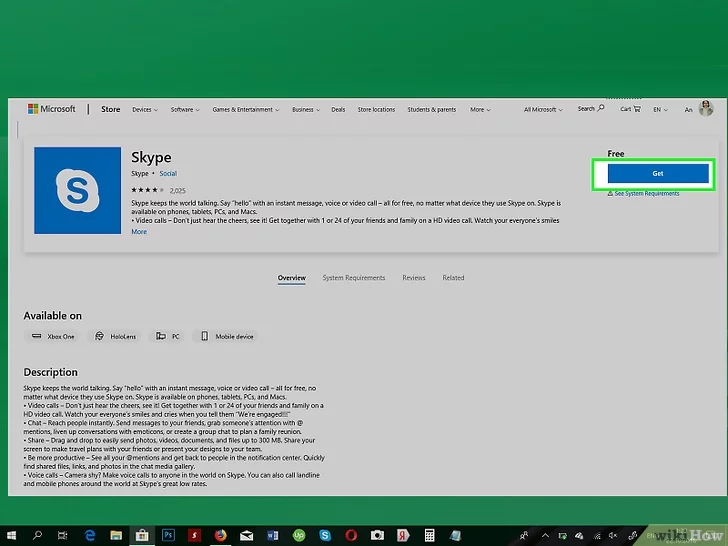The height and width of the screenshot is (546, 728).
Task: Open Microsoft Store taskbar icon
Action: 142,535
